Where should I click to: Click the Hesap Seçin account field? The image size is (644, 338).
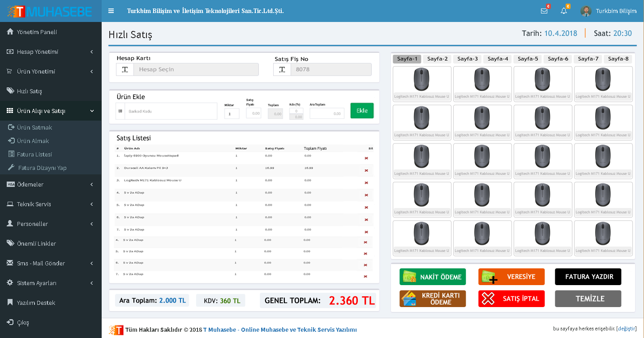point(196,69)
